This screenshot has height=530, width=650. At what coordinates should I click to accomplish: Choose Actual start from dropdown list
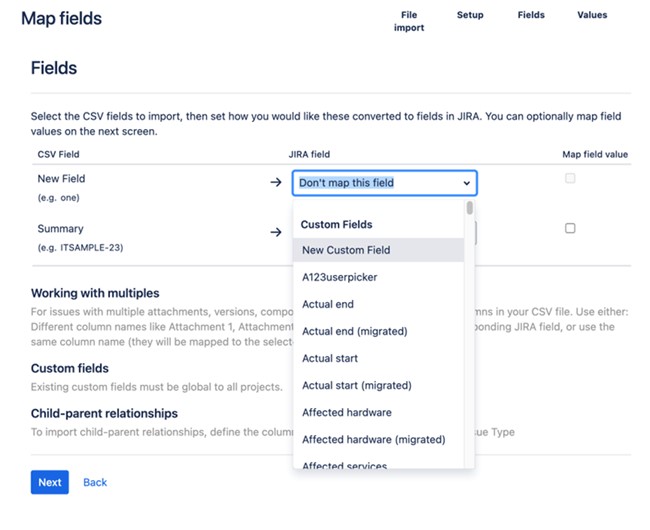pos(378,358)
